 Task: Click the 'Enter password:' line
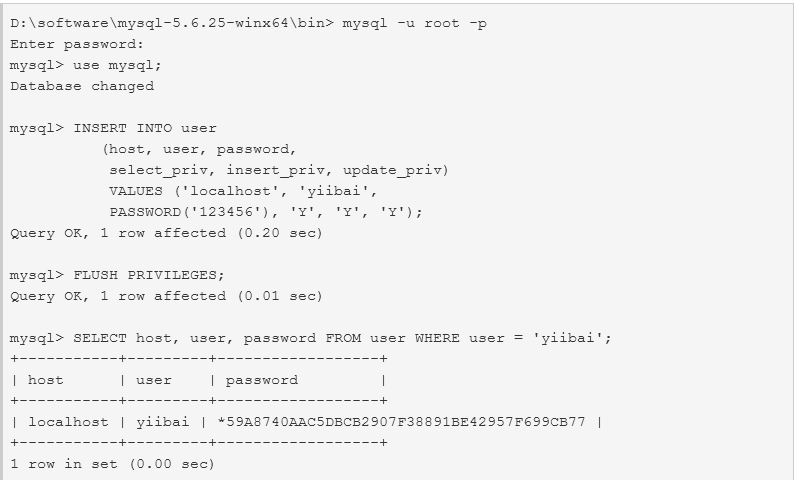77,44
